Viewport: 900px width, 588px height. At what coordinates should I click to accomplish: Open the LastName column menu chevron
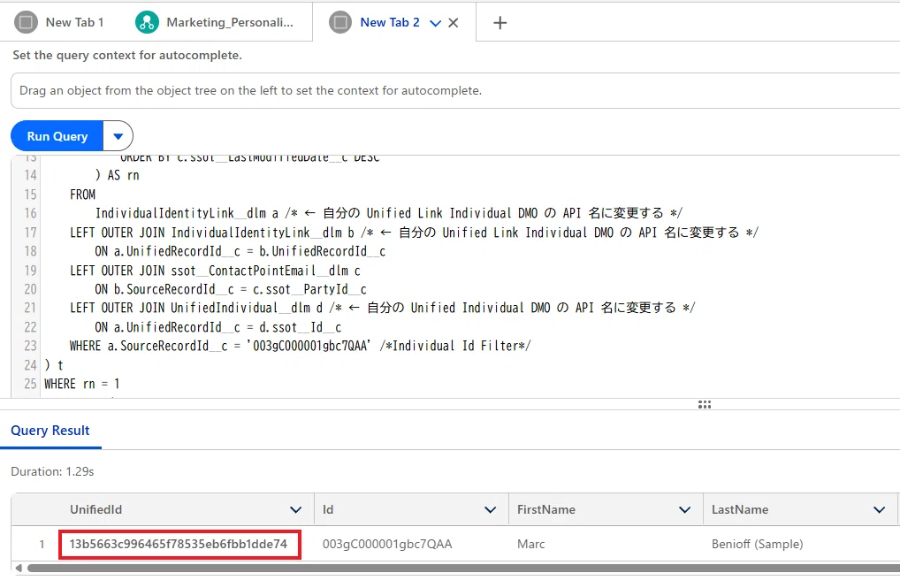(x=880, y=509)
